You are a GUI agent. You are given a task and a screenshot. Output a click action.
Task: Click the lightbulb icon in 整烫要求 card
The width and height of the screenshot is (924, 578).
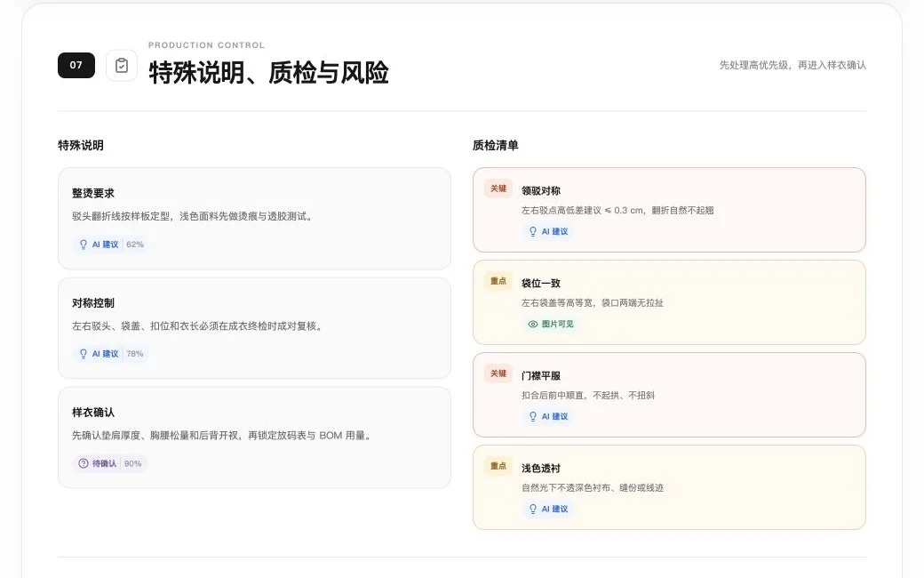[x=84, y=245]
